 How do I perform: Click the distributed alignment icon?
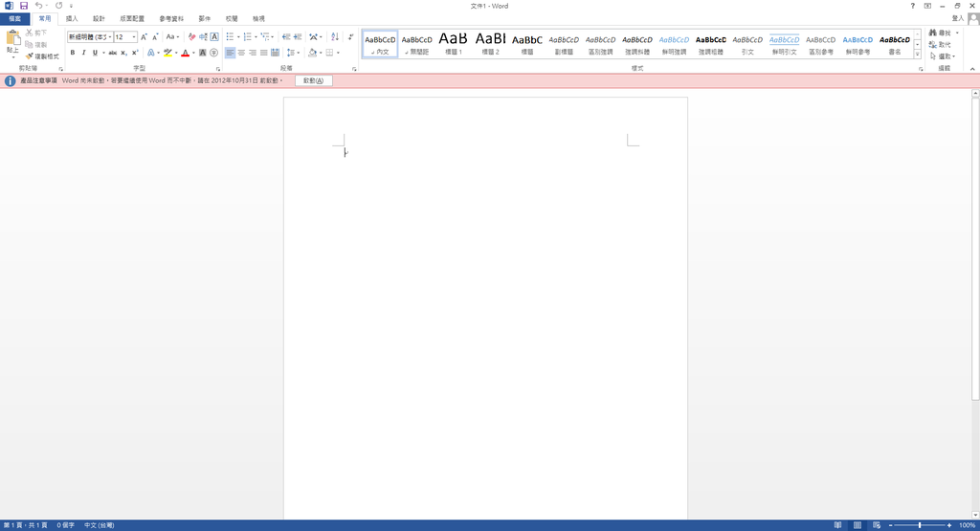coord(275,53)
